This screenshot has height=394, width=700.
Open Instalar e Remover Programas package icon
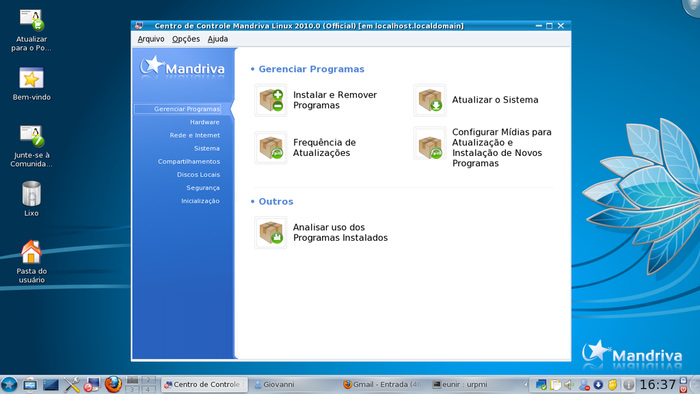point(271,100)
